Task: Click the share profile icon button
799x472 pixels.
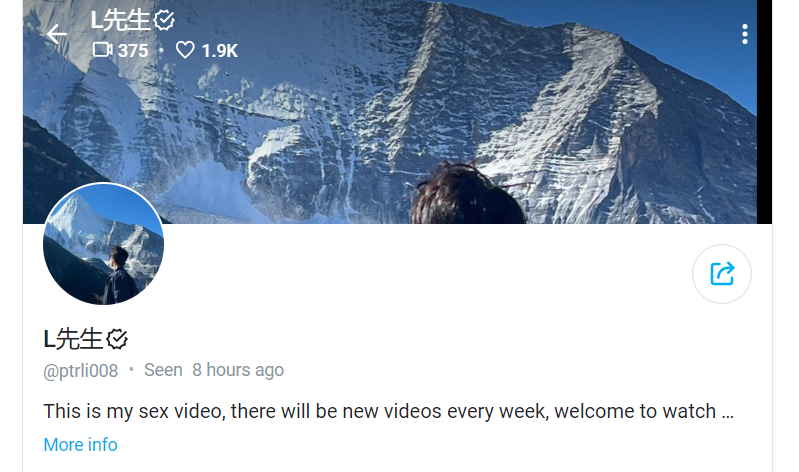Action: click(722, 274)
